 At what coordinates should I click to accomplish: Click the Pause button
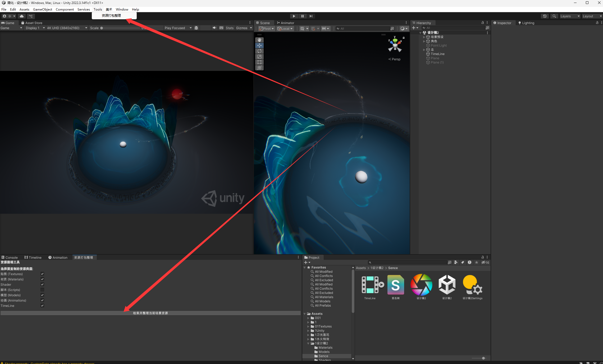(303, 16)
